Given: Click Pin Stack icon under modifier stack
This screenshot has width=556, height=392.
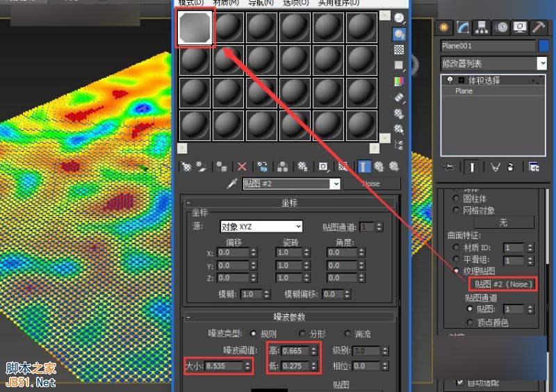Looking at the screenshot, I should pos(449,167).
